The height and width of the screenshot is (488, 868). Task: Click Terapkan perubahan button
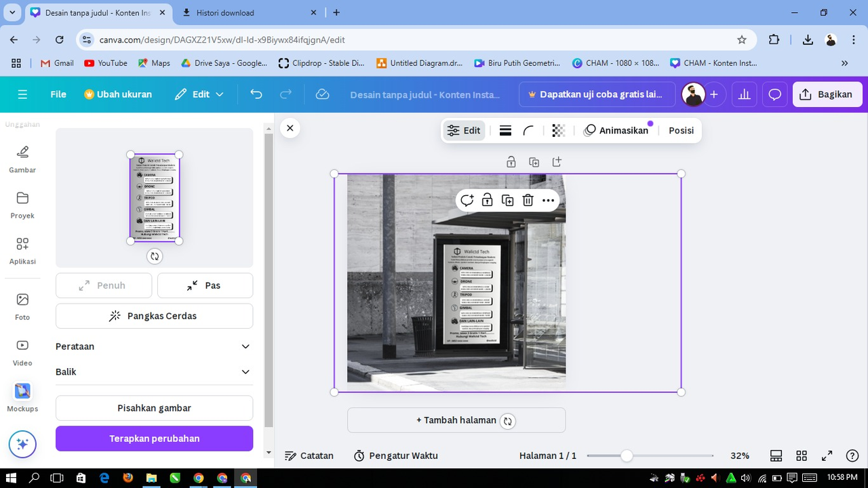[x=154, y=439]
